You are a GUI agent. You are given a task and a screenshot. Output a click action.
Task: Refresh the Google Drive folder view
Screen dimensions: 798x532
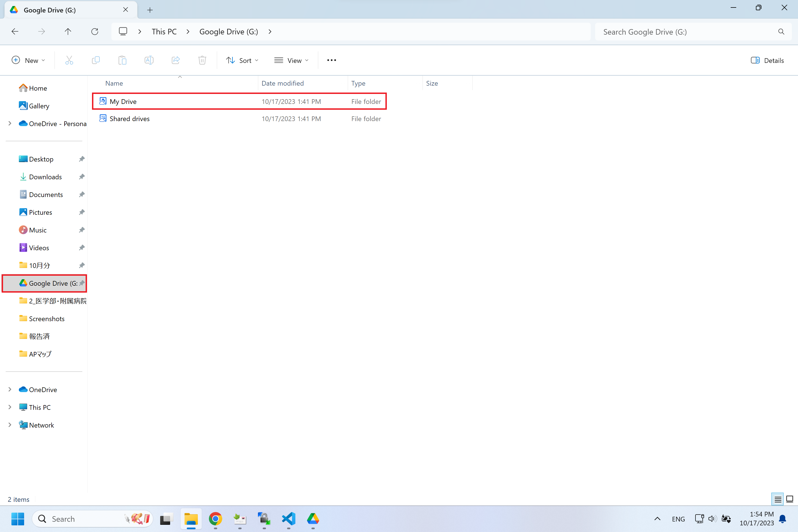95,32
